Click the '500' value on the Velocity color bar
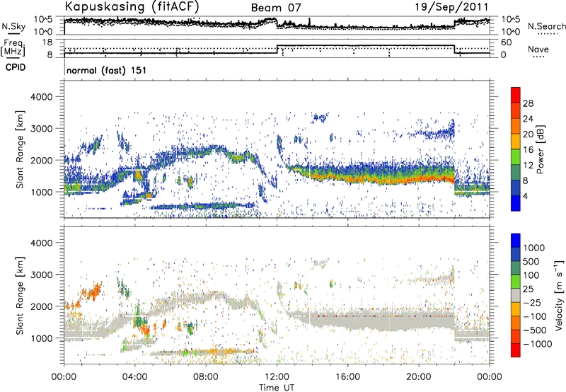Screen dimensions: 566x392 [531, 261]
